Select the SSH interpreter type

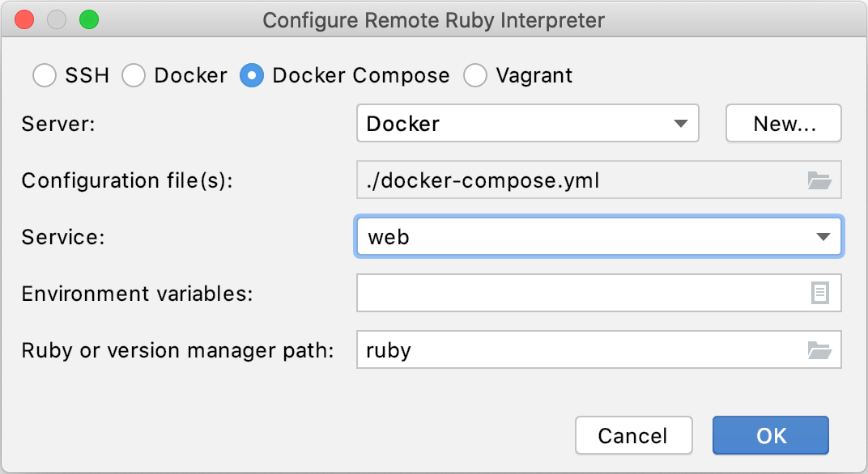click(x=45, y=75)
